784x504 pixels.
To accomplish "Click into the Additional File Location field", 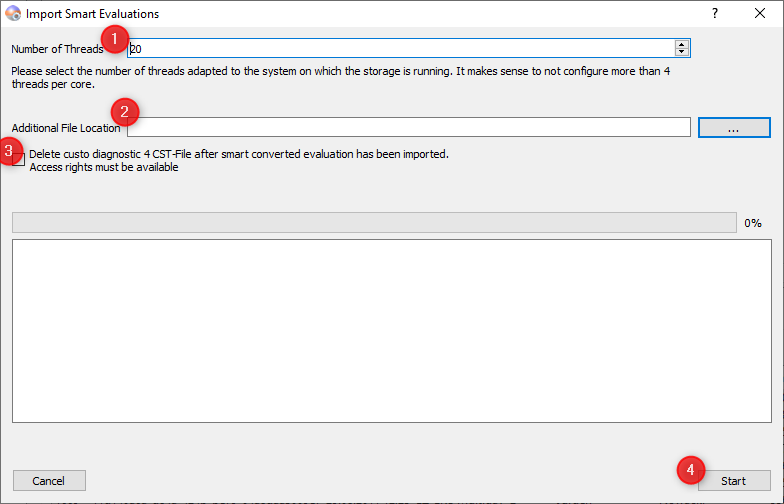I will pyautogui.click(x=410, y=127).
